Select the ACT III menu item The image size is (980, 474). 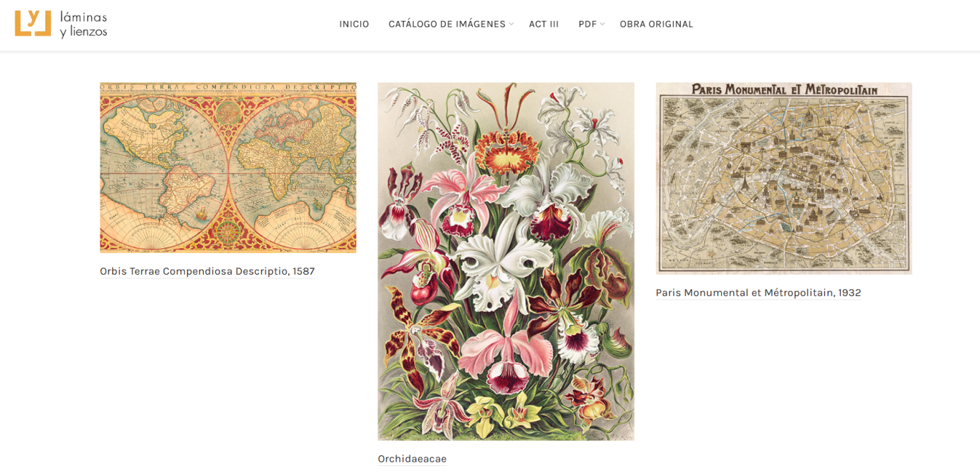click(x=544, y=24)
